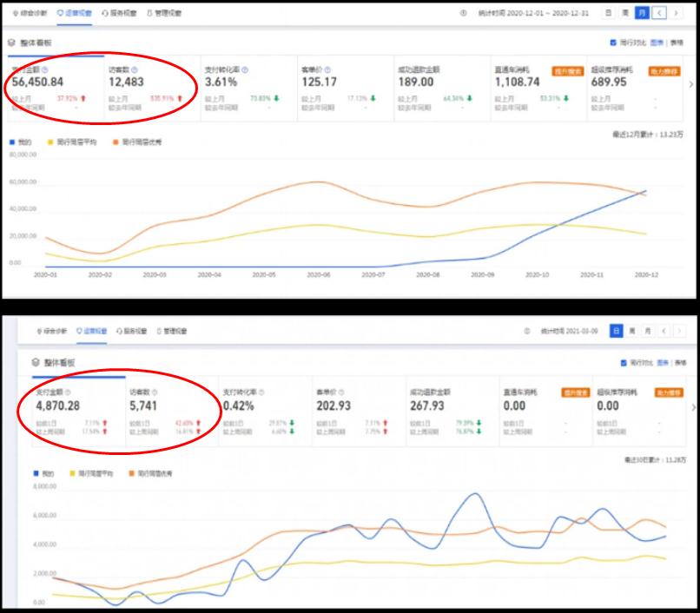Viewport: 700px width, 613px height.
Task: Toggle 同行对比 checkbox in the top dashboard
Action: (x=614, y=42)
